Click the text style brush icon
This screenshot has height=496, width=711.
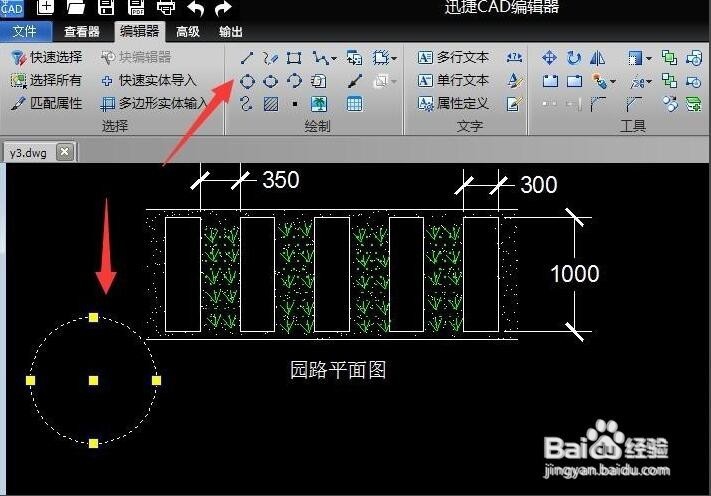point(515,80)
